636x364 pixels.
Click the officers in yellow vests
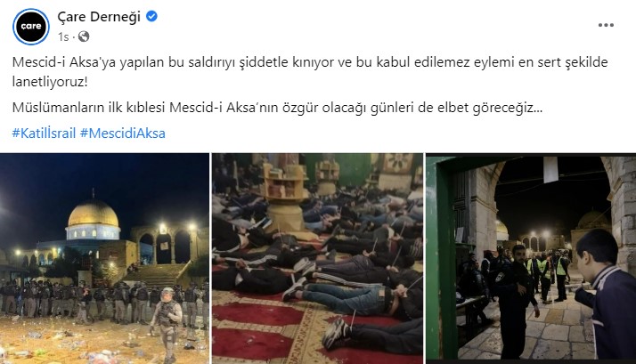548,271
